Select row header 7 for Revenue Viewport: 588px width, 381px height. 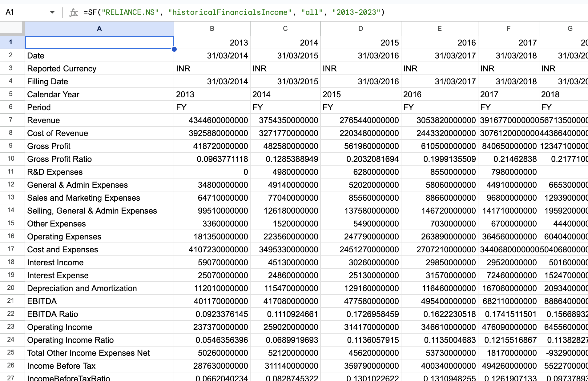[x=11, y=120]
